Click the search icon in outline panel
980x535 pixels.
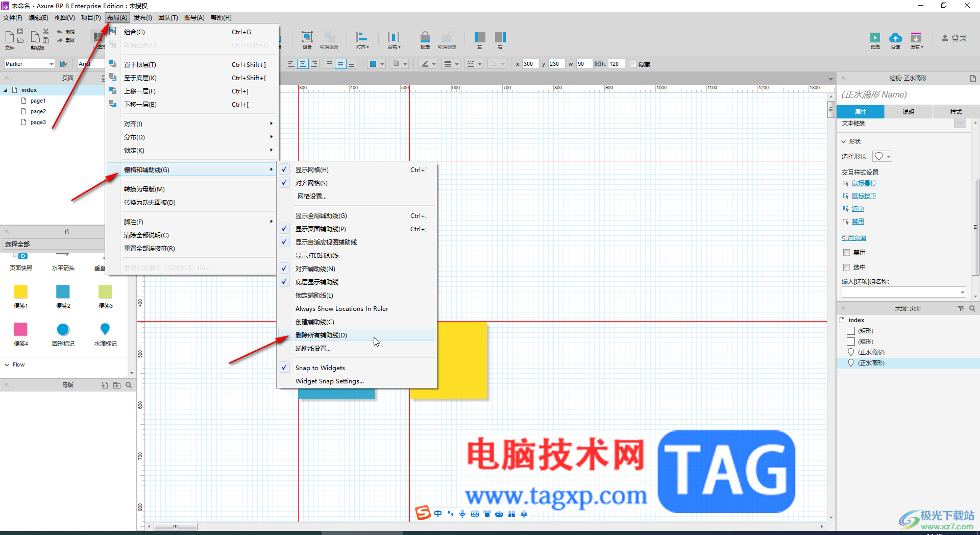pyautogui.click(x=972, y=308)
